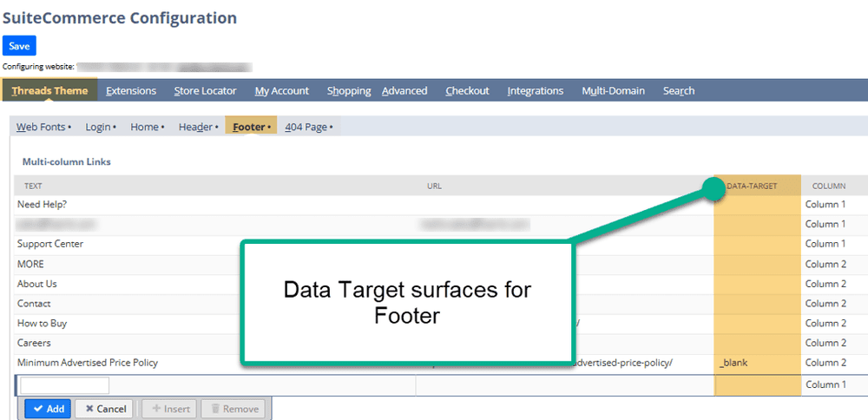Image resolution: width=868 pixels, height=420 pixels.
Task: Click the Cancel button
Action: point(104,409)
